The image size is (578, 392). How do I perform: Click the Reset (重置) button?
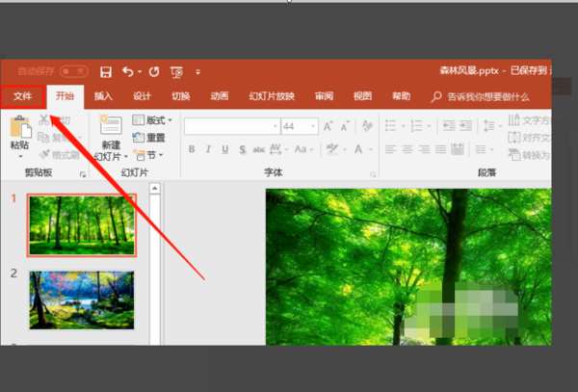(149, 138)
